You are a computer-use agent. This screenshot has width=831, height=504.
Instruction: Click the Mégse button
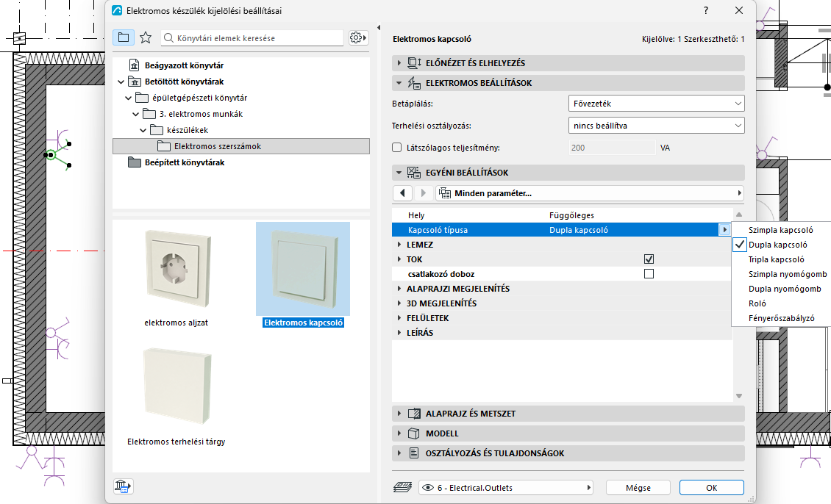638,488
